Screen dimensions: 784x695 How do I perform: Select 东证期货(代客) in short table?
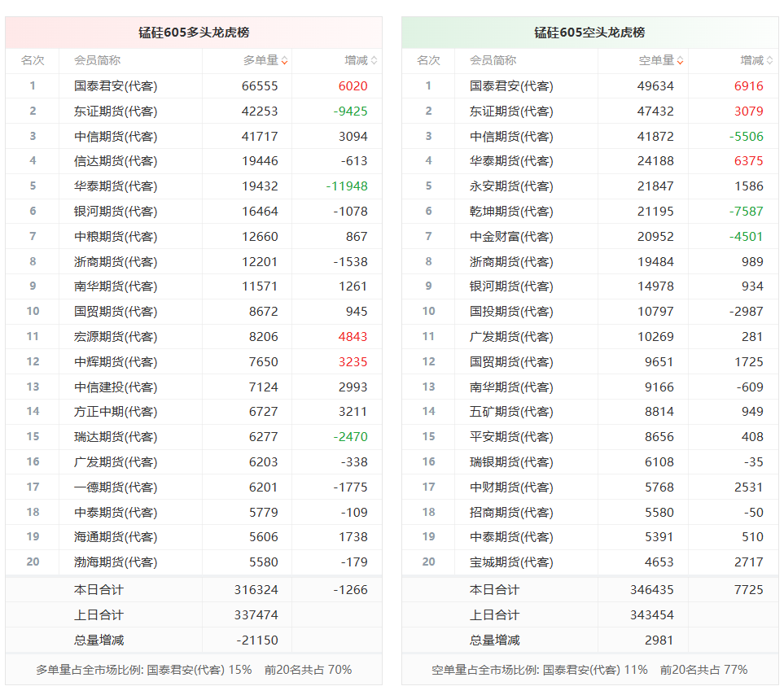click(x=511, y=111)
